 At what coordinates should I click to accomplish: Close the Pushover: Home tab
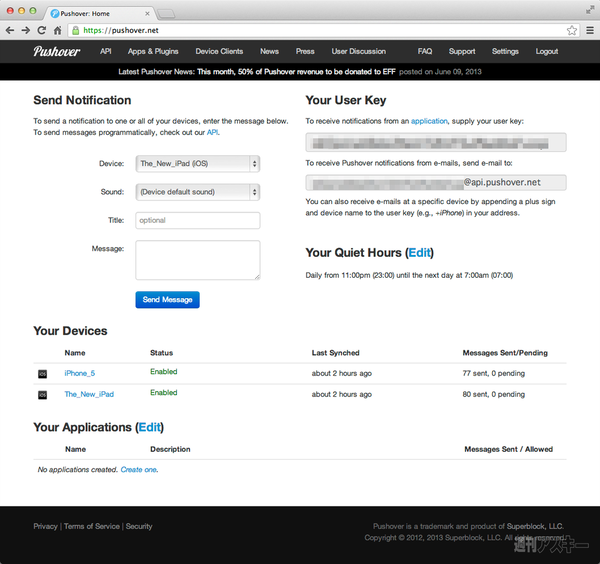(147, 13)
